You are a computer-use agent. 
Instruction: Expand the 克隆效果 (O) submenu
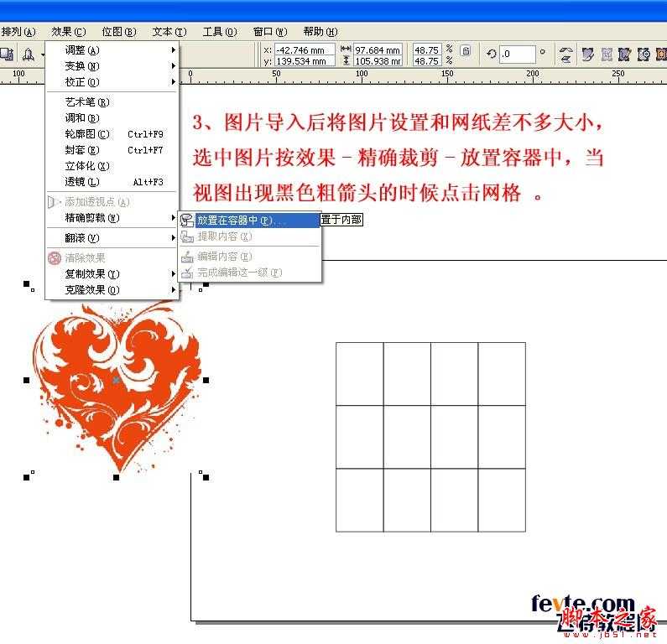[x=112, y=290]
